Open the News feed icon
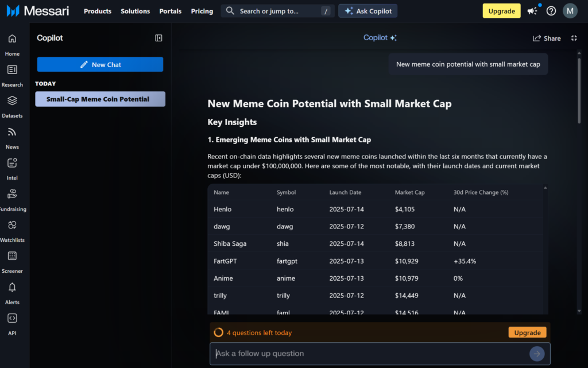 (x=12, y=132)
